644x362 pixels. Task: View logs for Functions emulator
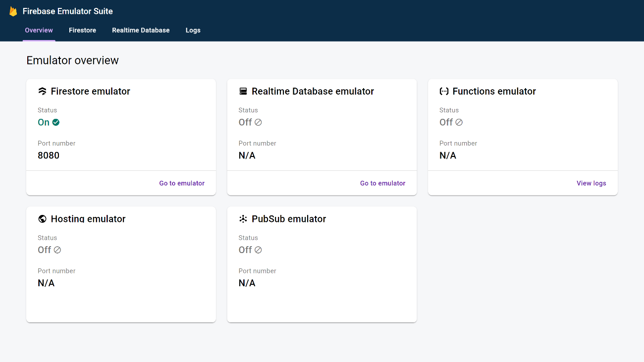(x=591, y=183)
